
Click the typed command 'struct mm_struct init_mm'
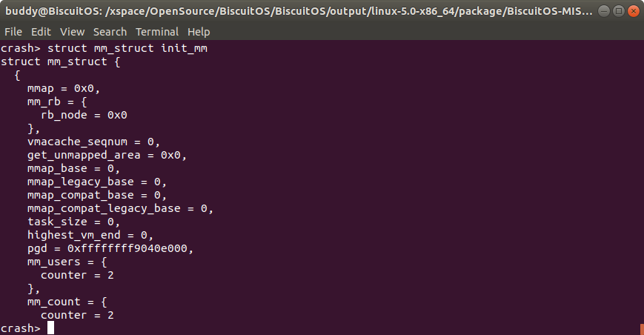tap(126, 48)
